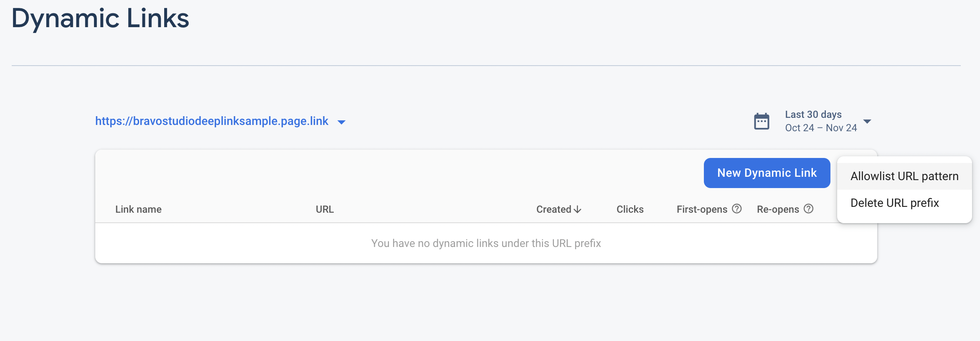Viewport: 980px width, 341px height.
Task: Select the Last 30 days label
Action: [x=813, y=115]
